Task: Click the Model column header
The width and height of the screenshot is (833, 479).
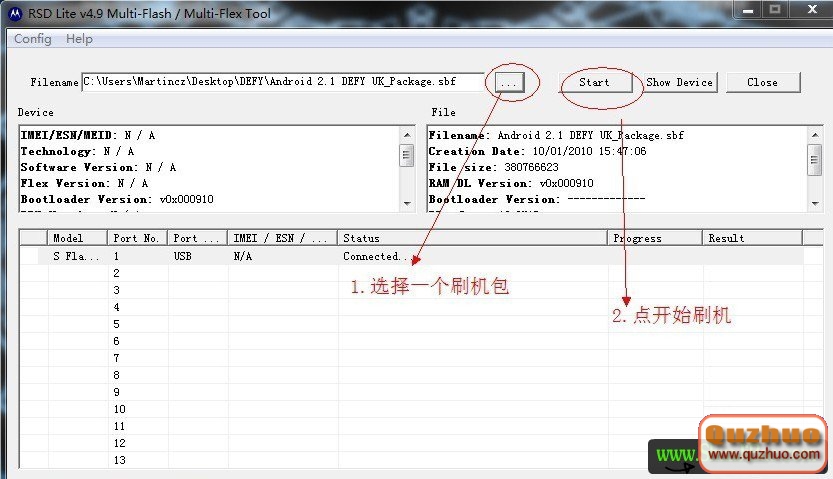Action: pyautogui.click(x=78, y=238)
